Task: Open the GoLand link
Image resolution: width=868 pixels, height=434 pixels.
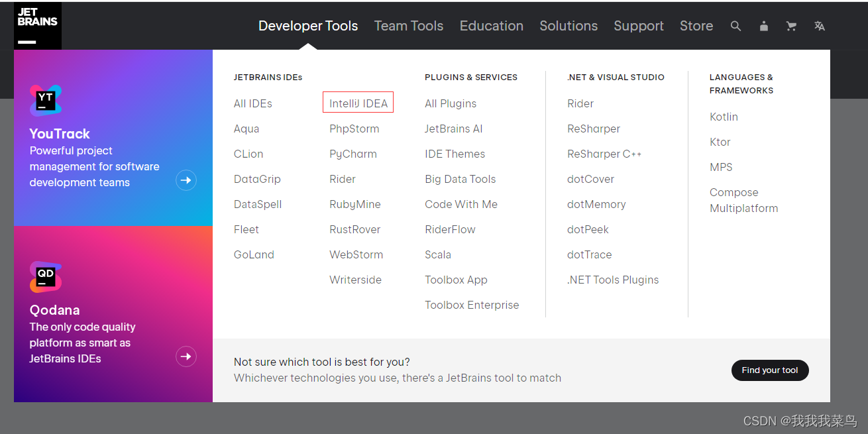Action: (x=254, y=254)
